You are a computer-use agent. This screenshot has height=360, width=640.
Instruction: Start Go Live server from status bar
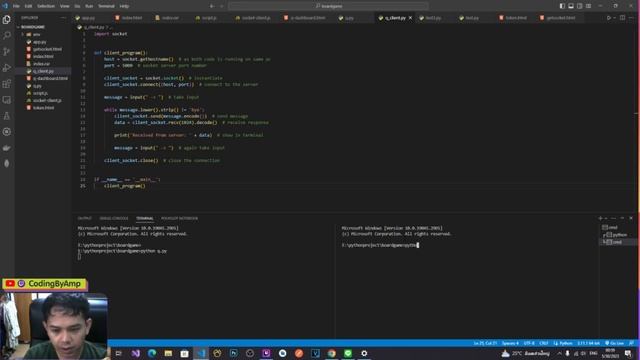tap(614, 343)
